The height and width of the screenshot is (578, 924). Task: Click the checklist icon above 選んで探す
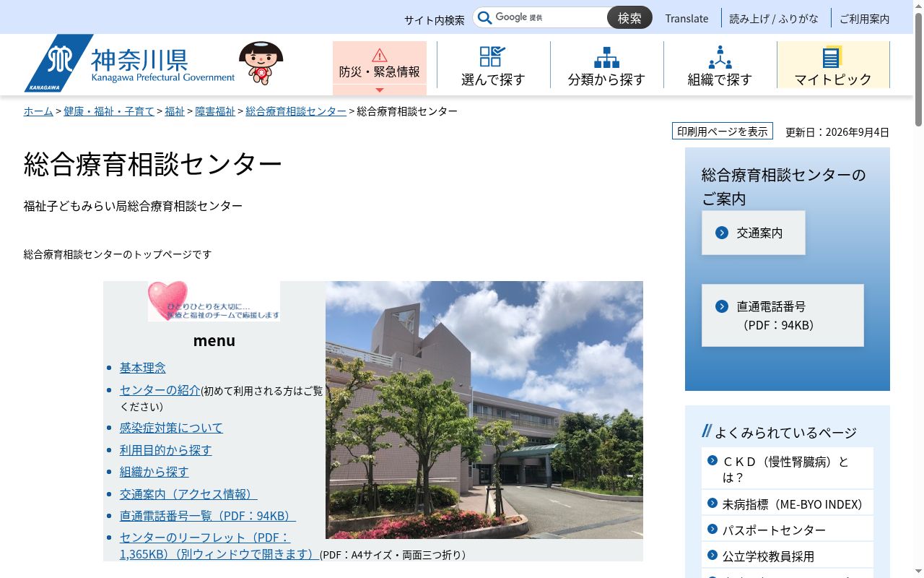pos(493,56)
